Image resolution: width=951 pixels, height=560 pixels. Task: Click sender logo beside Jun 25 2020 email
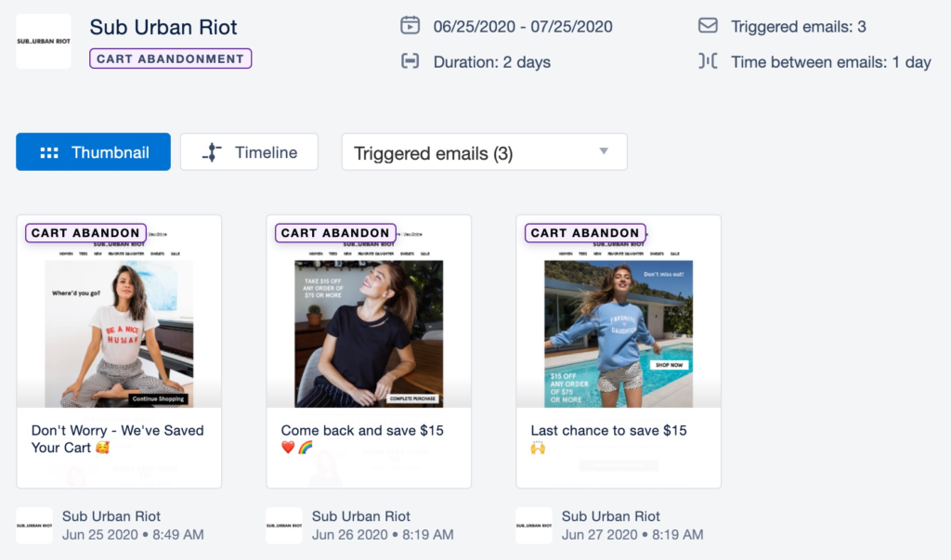point(34,526)
